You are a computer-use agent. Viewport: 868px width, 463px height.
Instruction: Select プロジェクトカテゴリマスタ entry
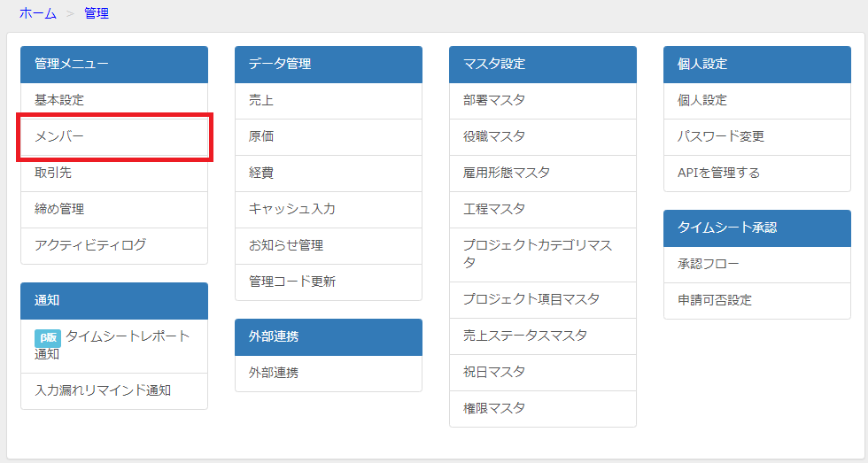point(542,254)
